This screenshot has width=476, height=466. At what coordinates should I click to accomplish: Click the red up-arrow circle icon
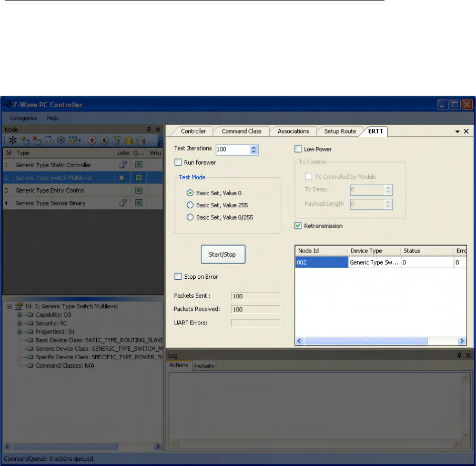[92, 140]
